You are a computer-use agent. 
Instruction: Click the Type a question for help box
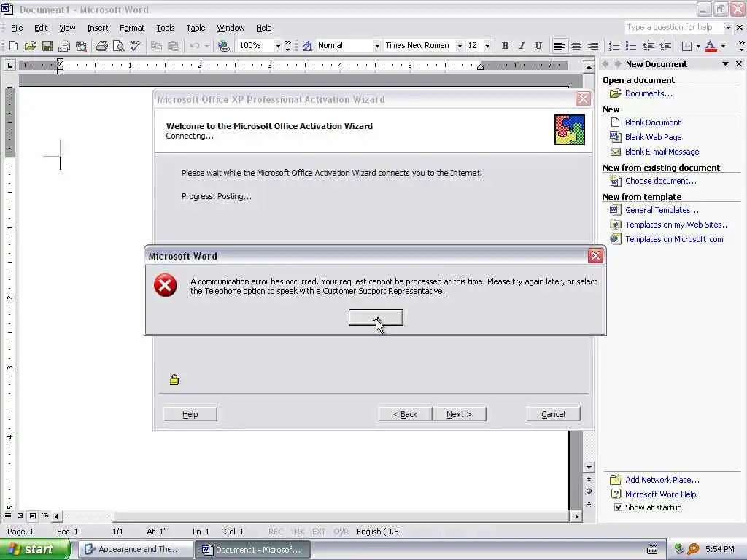(x=673, y=27)
